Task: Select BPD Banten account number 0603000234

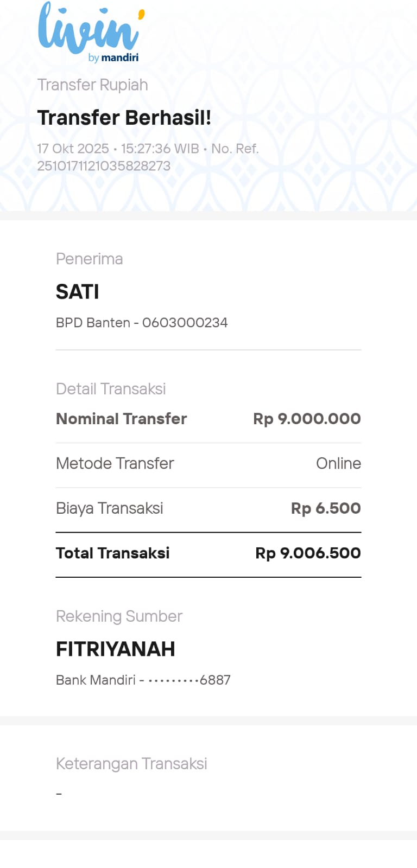Action: tap(185, 323)
